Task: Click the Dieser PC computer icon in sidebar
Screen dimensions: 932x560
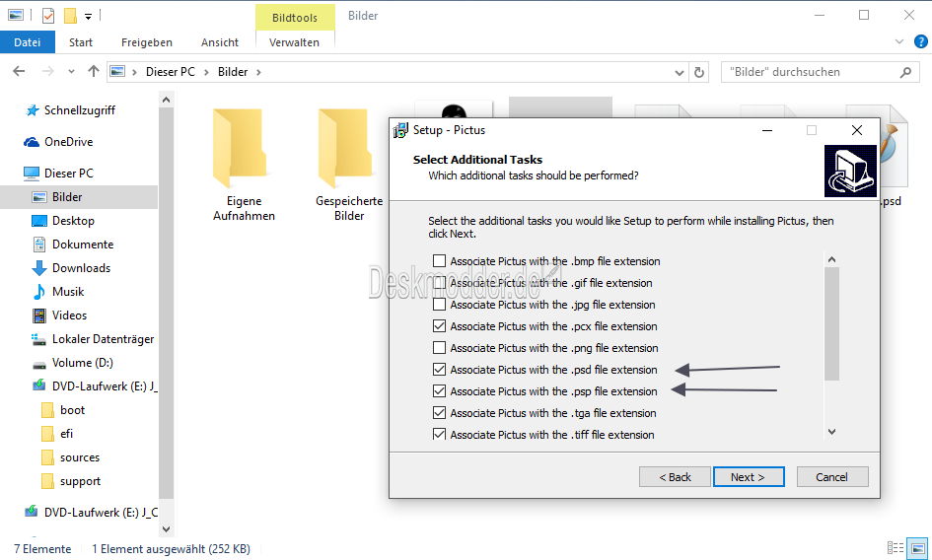Action: pos(31,173)
